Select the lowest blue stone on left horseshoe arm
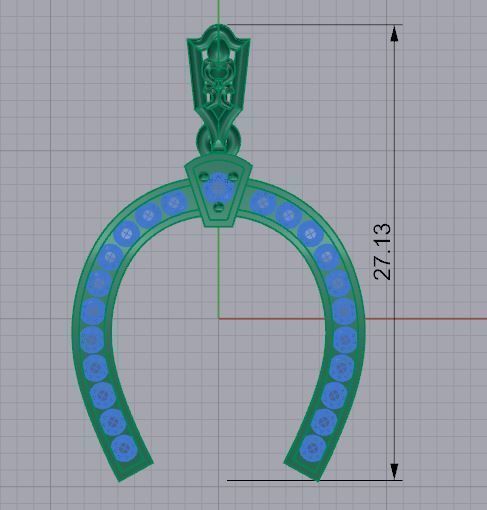Image resolution: width=487 pixels, height=510 pixels. pyautogui.click(x=124, y=448)
